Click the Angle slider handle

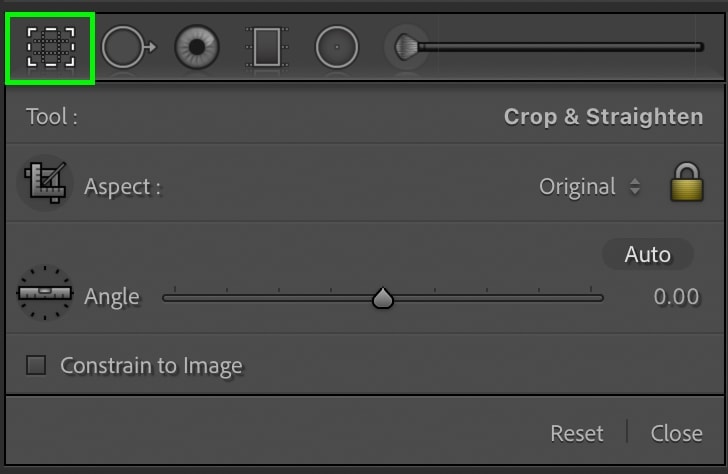click(383, 298)
